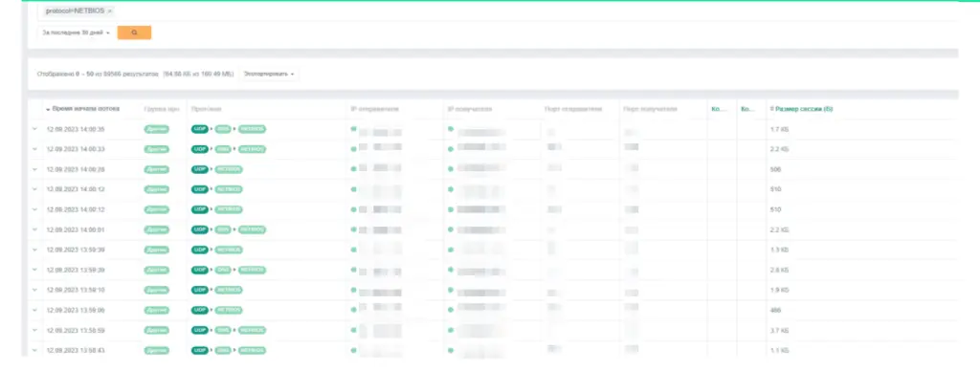Expand the 14:00:28 flow row
Image resolution: width=980 pixels, height=370 pixels.
point(34,169)
